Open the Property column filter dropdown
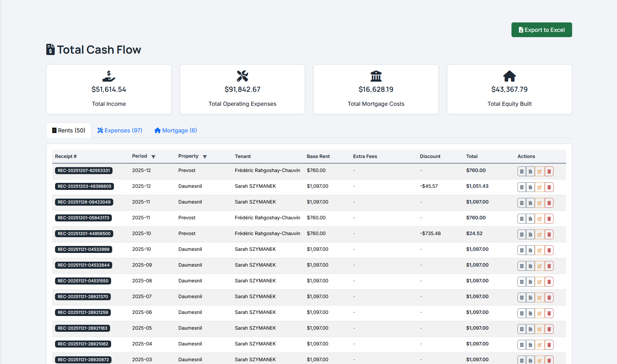The height and width of the screenshot is (364, 617). tap(205, 157)
